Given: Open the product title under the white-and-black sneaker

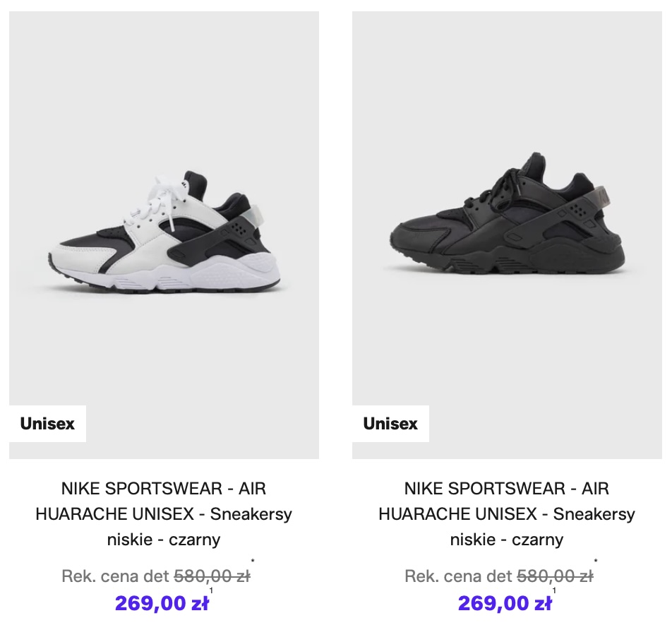Looking at the screenshot, I should (164, 514).
